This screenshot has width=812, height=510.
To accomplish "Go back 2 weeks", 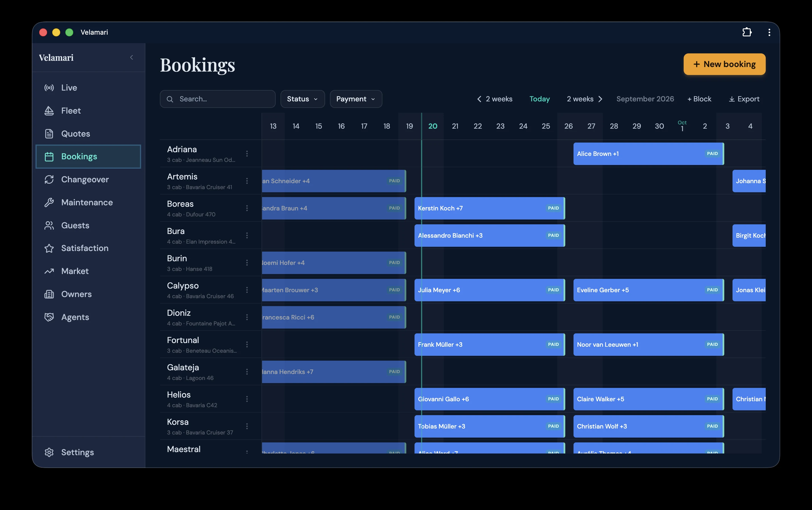I will (x=495, y=99).
